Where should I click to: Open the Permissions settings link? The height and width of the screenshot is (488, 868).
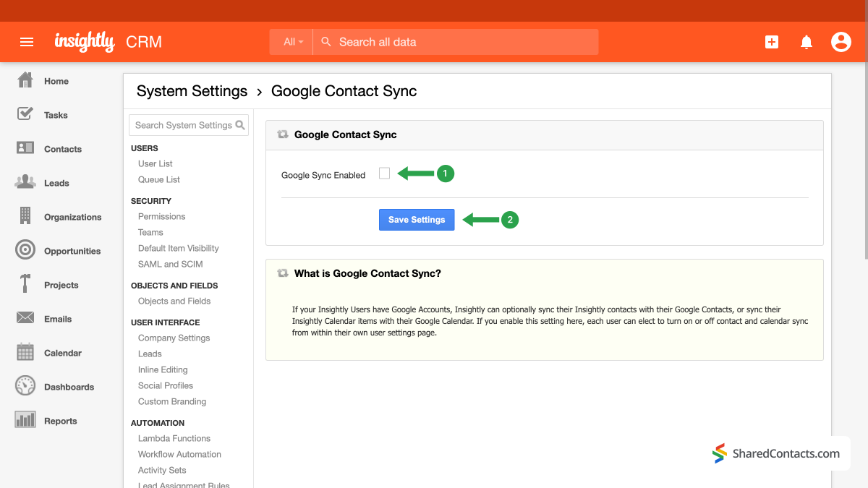pyautogui.click(x=161, y=216)
